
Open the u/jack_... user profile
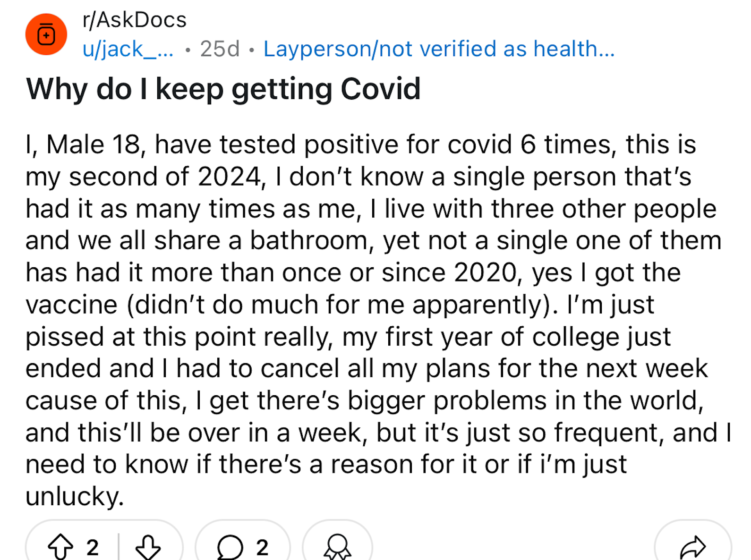pyautogui.click(x=128, y=49)
